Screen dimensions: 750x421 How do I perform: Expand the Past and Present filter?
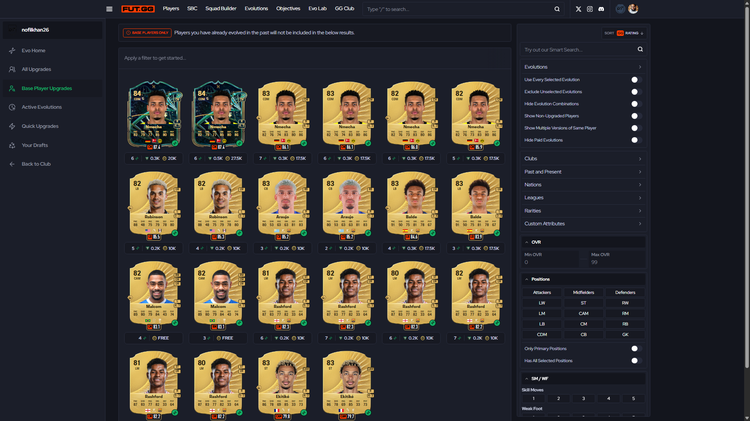pyautogui.click(x=583, y=172)
